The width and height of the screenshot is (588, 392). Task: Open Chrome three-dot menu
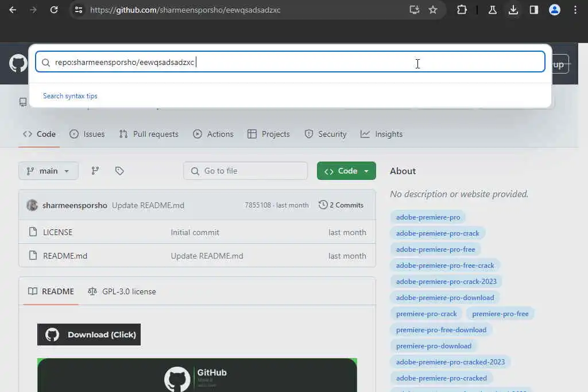[x=575, y=10]
